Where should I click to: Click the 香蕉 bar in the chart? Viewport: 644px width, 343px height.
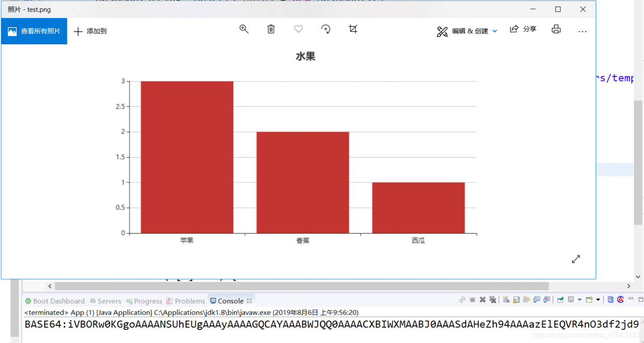tap(303, 182)
